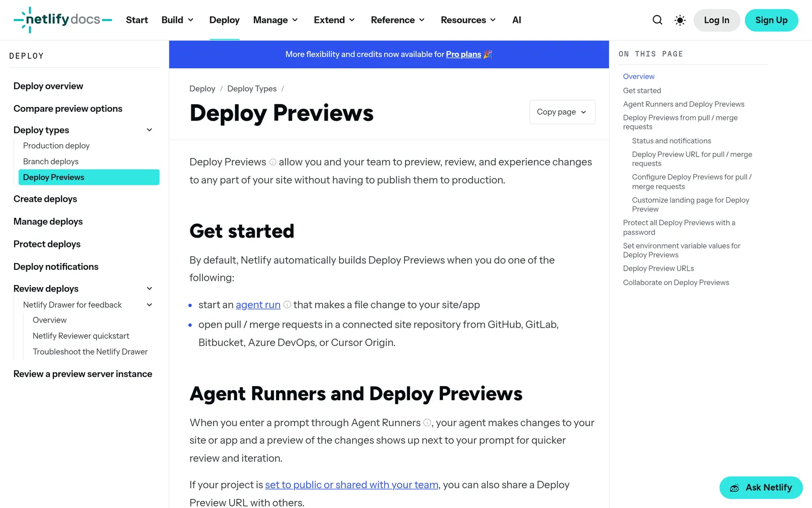
Task: Jump to Customize landing page for Deploy Preview
Action: tap(691, 205)
